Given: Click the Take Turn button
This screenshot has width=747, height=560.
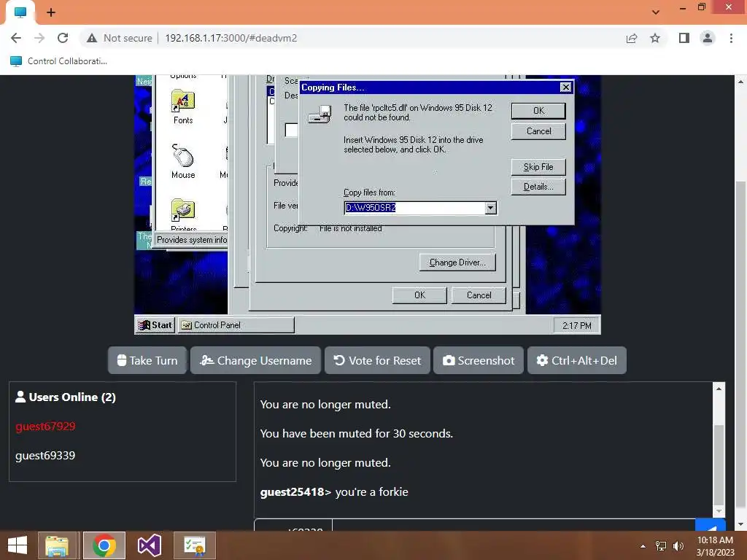Looking at the screenshot, I should pos(147,360).
